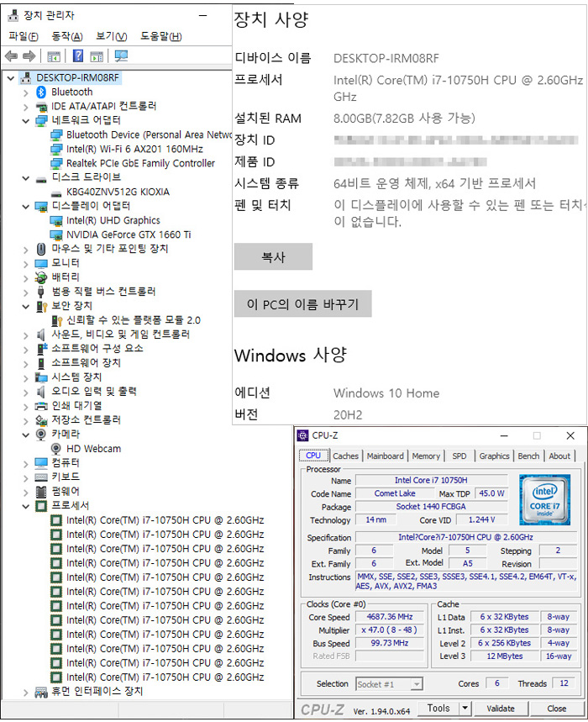Click the scan for hardware changes monitor icon

point(121,56)
